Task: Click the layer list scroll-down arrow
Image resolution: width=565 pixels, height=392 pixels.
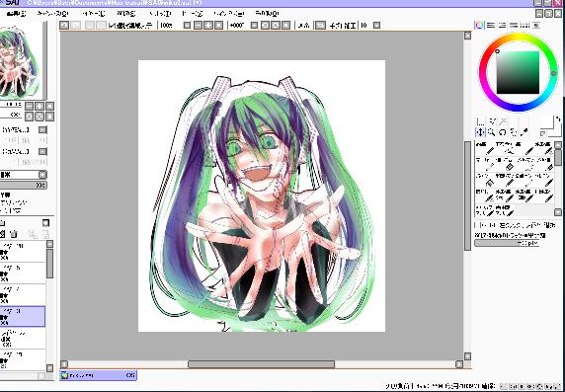Action: [50, 368]
